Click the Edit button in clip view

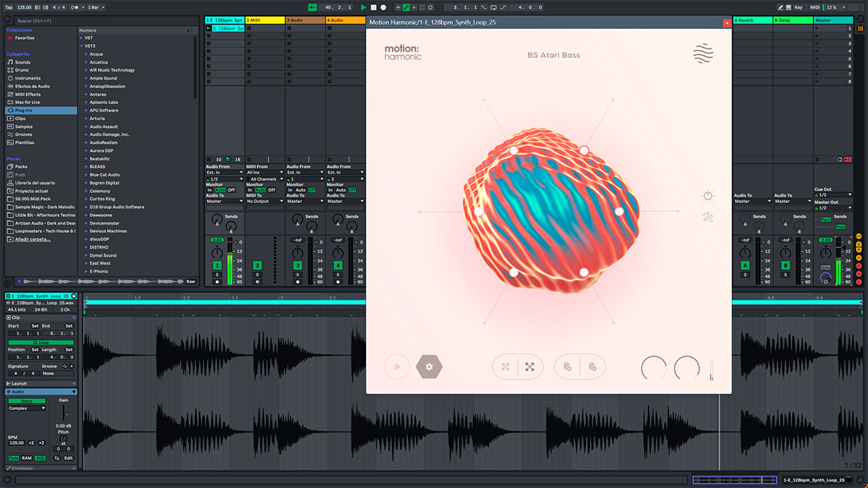point(68,458)
